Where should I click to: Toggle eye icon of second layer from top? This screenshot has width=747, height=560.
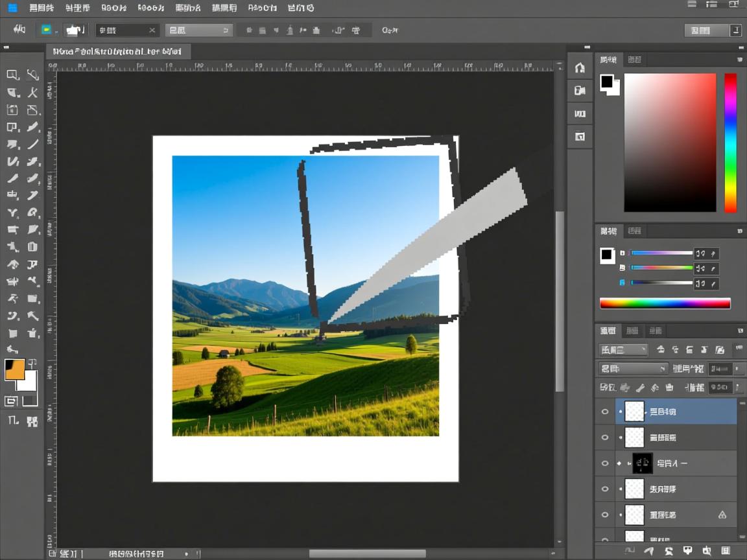pos(605,437)
